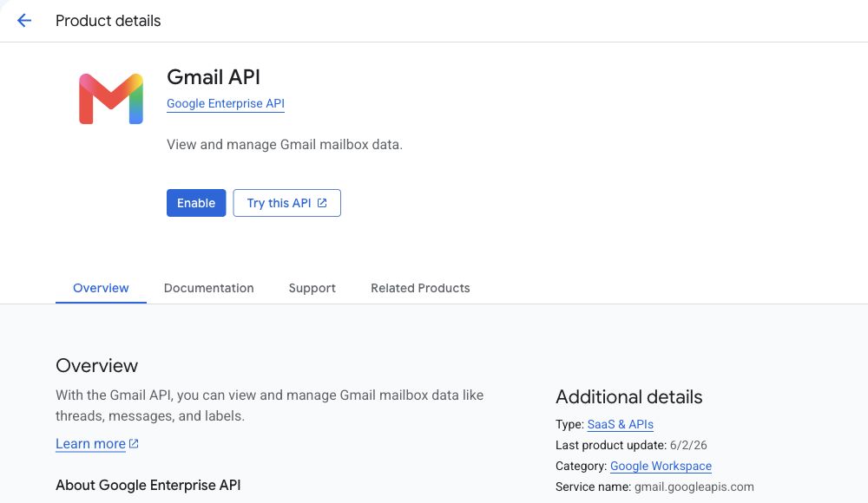Image resolution: width=868 pixels, height=503 pixels.
Task: Go back using the left arrow icon
Action: [23, 21]
